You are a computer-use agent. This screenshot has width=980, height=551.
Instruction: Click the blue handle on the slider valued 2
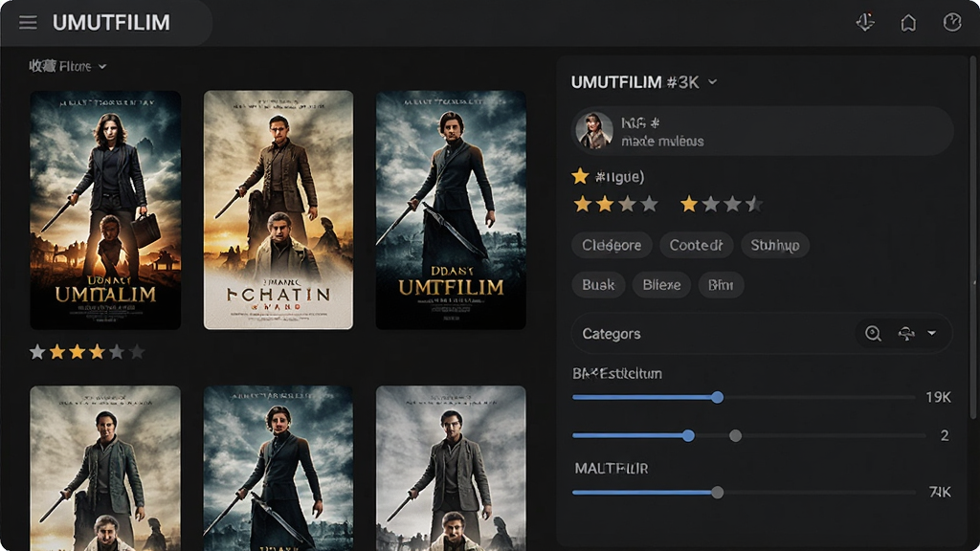pyautogui.click(x=688, y=435)
